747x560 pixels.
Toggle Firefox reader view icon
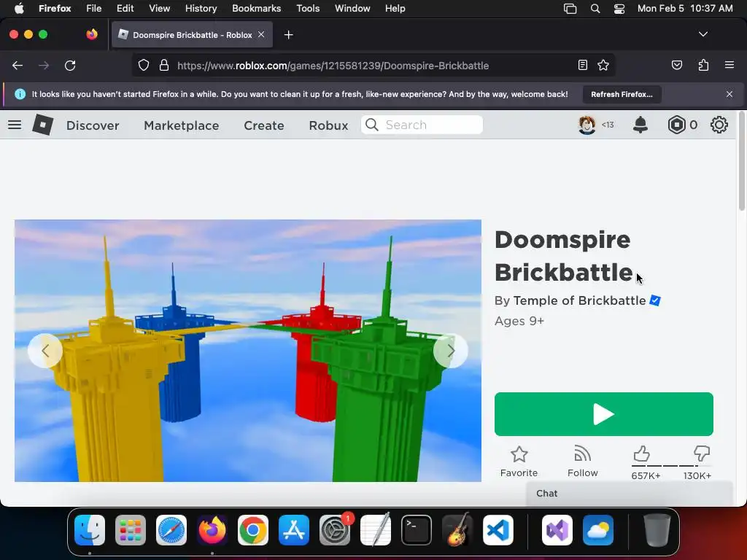583,65
